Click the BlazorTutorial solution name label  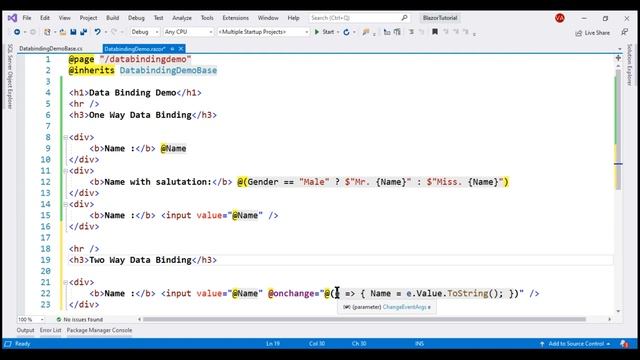[x=440, y=18]
